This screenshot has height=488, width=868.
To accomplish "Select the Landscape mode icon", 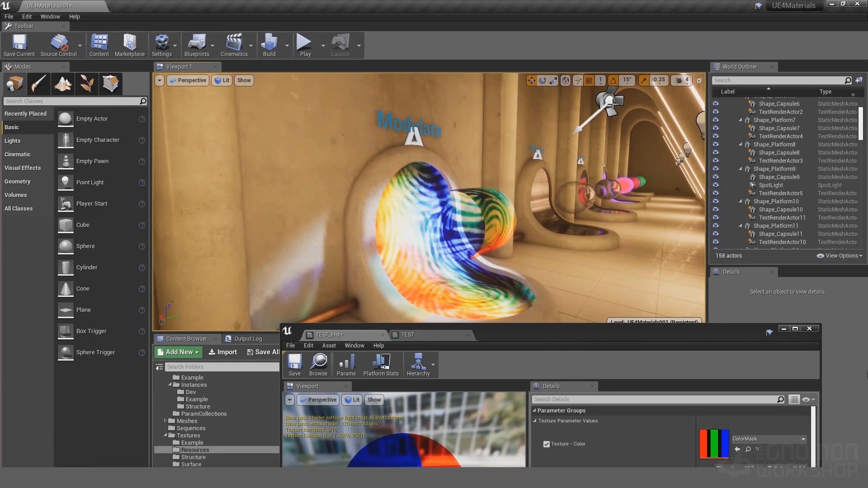I will point(63,84).
